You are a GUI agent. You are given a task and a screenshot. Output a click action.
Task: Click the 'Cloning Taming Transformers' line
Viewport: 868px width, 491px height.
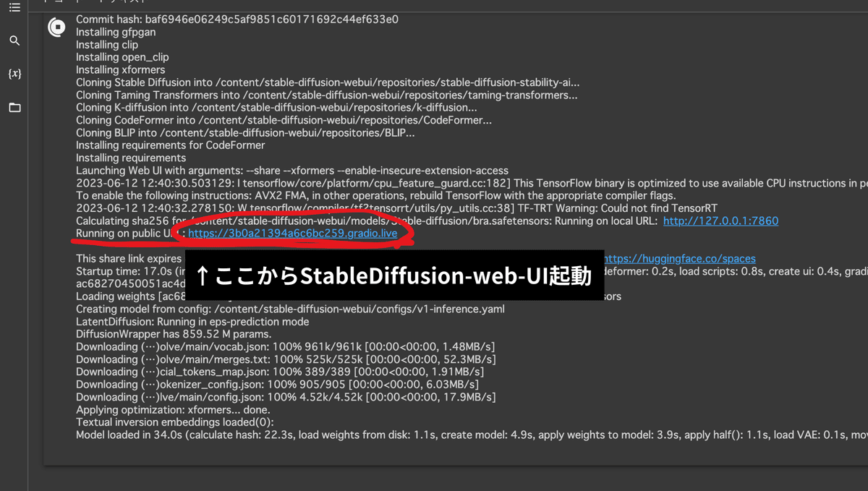[327, 95]
